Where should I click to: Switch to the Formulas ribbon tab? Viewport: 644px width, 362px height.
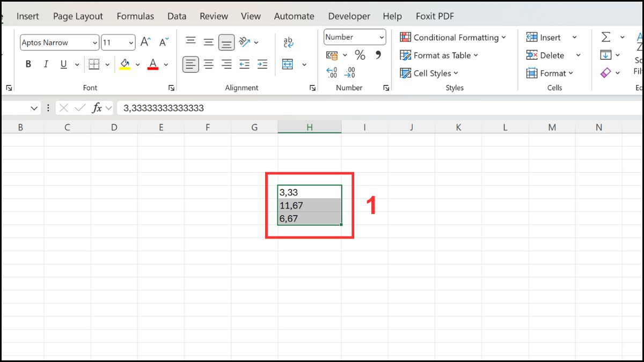coord(135,16)
